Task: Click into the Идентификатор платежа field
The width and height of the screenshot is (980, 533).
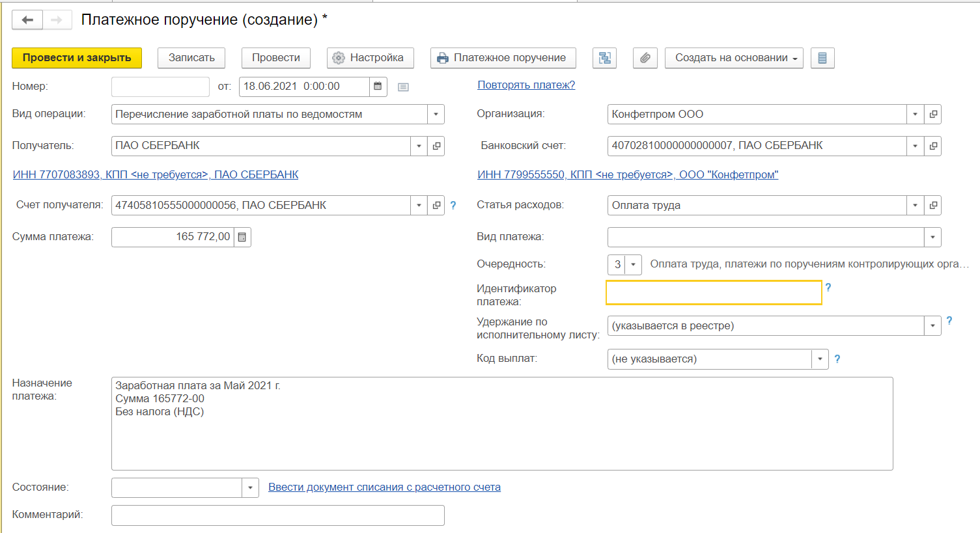Action: (x=714, y=293)
